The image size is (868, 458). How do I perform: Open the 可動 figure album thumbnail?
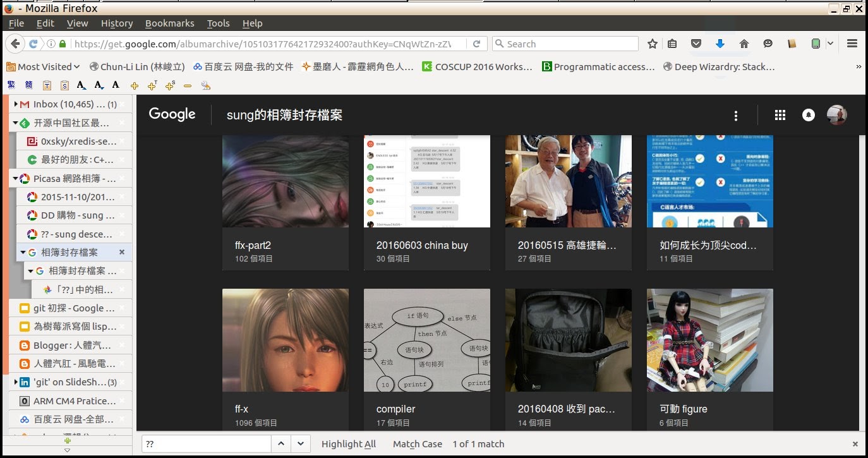click(710, 340)
